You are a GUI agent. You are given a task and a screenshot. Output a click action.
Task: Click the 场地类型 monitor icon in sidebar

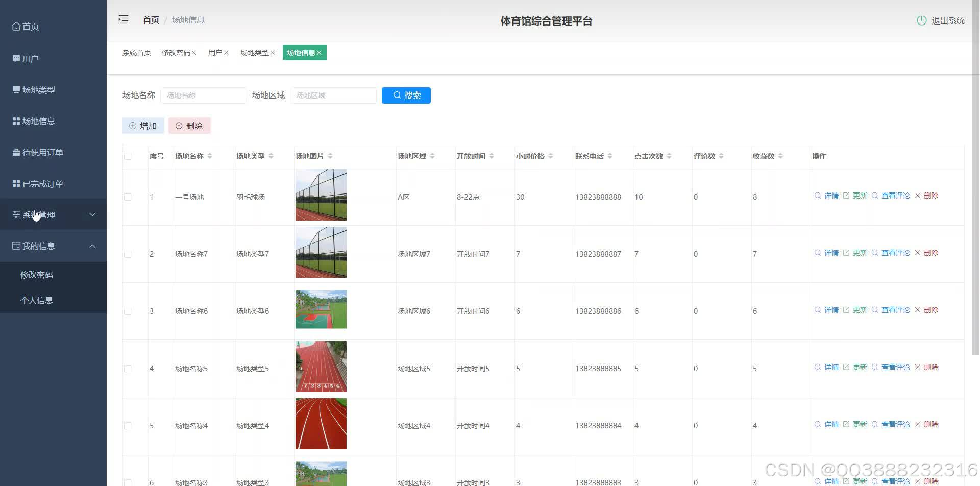click(16, 90)
